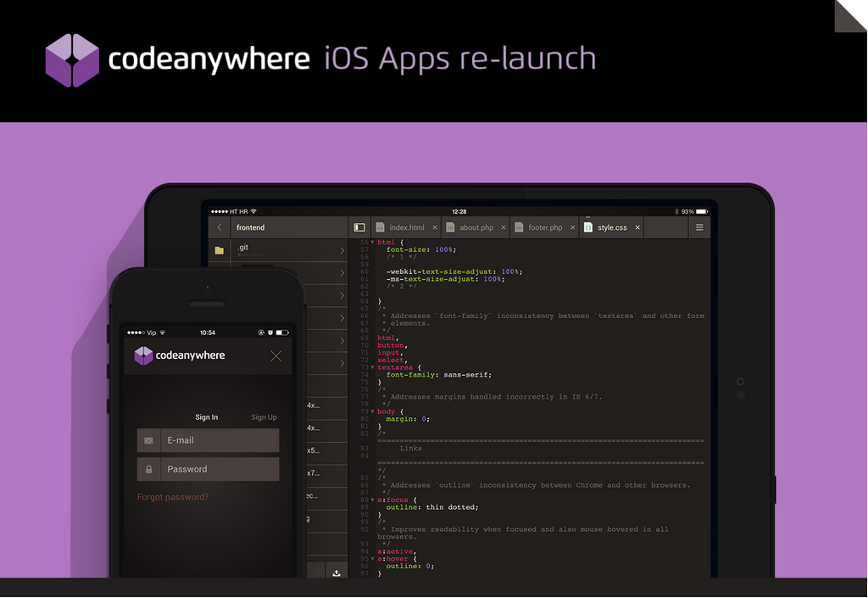Tap the Bluetooth icon on the iPad status bar
The image size is (868, 598).
tap(676, 211)
